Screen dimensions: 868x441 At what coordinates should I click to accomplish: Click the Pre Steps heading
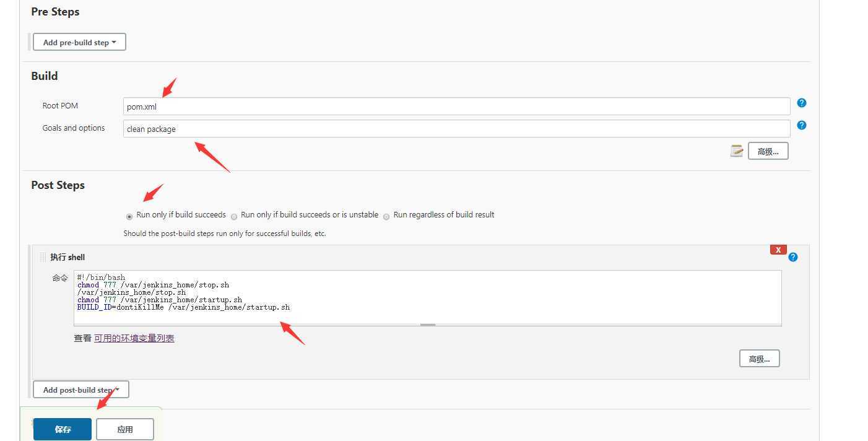click(55, 12)
